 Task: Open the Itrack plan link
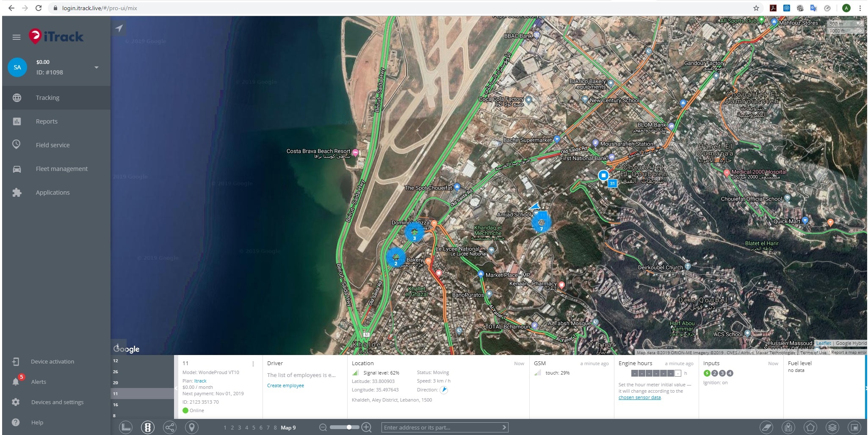coord(200,381)
